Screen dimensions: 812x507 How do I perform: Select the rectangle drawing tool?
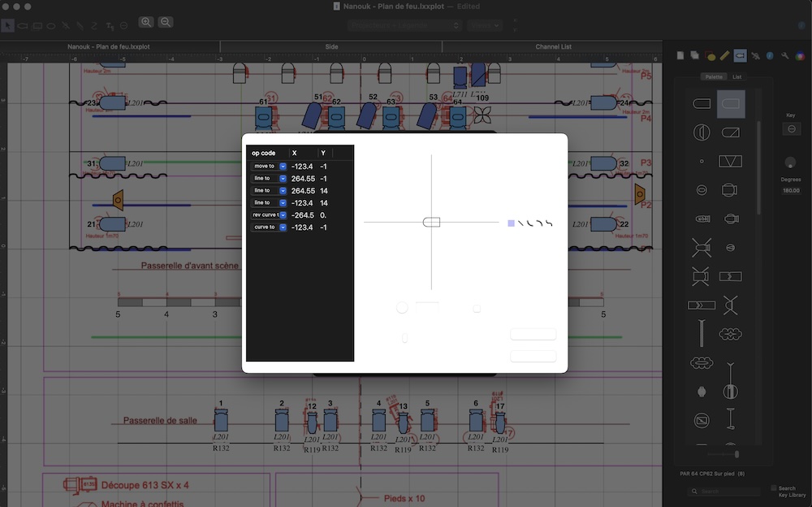click(37, 26)
